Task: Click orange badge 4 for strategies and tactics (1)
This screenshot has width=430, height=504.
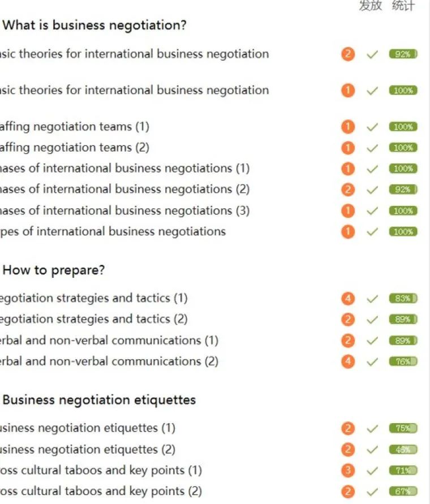Action: [x=347, y=299]
